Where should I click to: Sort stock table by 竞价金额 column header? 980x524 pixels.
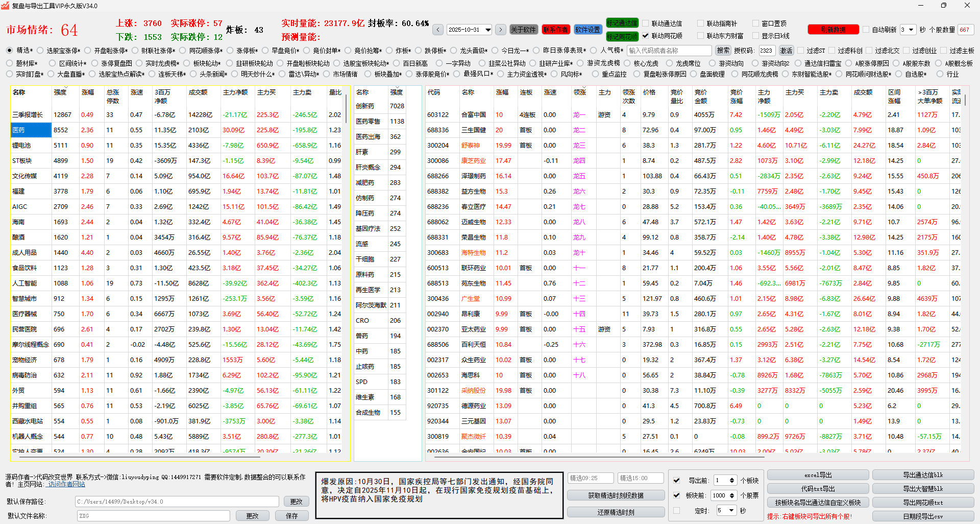701,97
